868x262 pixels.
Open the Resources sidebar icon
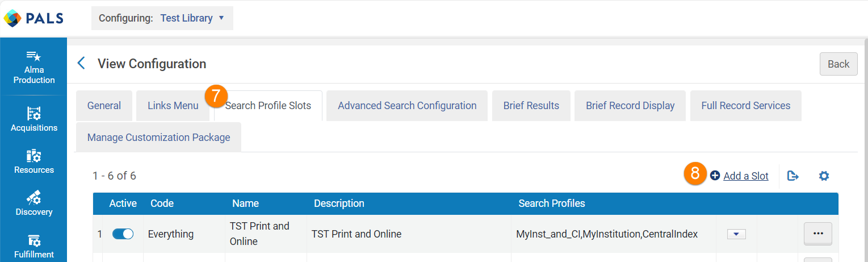[x=34, y=155]
